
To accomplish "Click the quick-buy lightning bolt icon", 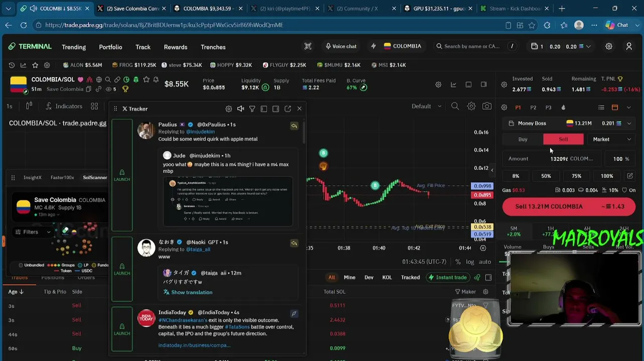I will coord(373,46).
